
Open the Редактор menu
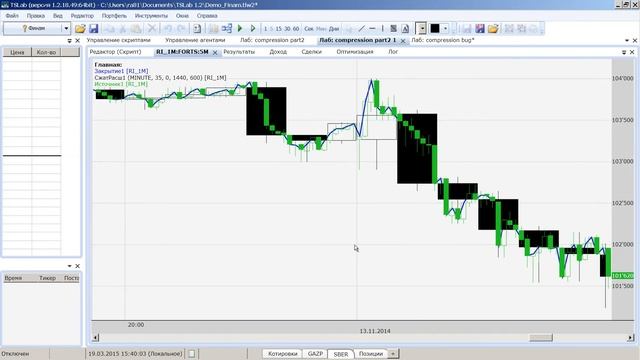point(82,16)
